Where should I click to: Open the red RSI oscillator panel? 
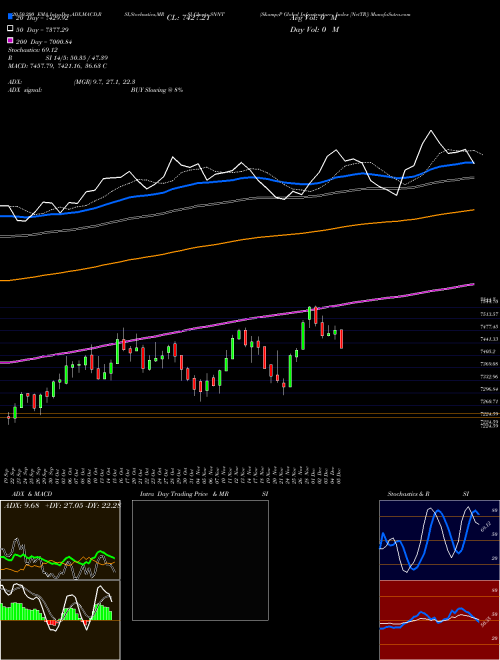[439, 620]
